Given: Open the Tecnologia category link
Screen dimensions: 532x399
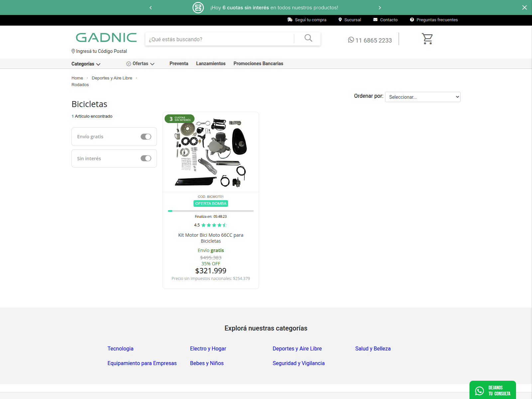Looking at the screenshot, I should (x=120, y=348).
